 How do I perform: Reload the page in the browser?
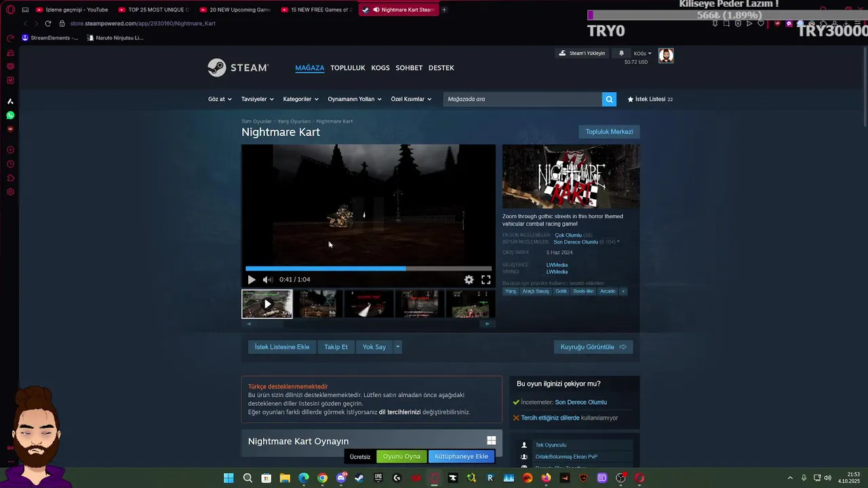click(x=47, y=23)
